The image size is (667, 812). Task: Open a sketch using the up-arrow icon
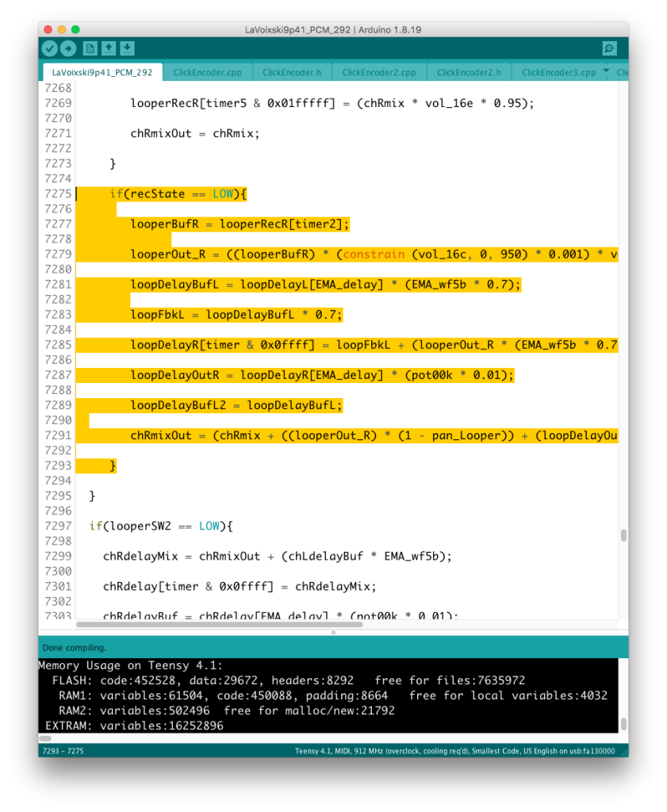pyautogui.click(x=109, y=48)
